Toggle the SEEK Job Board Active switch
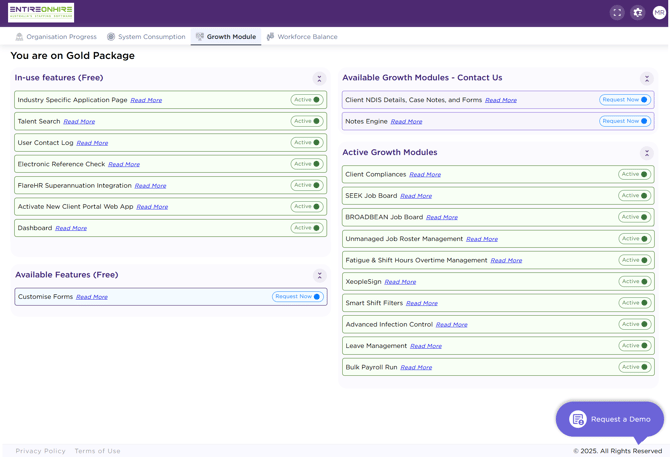The width and height of the screenshot is (670, 457). (x=635, y=196)
